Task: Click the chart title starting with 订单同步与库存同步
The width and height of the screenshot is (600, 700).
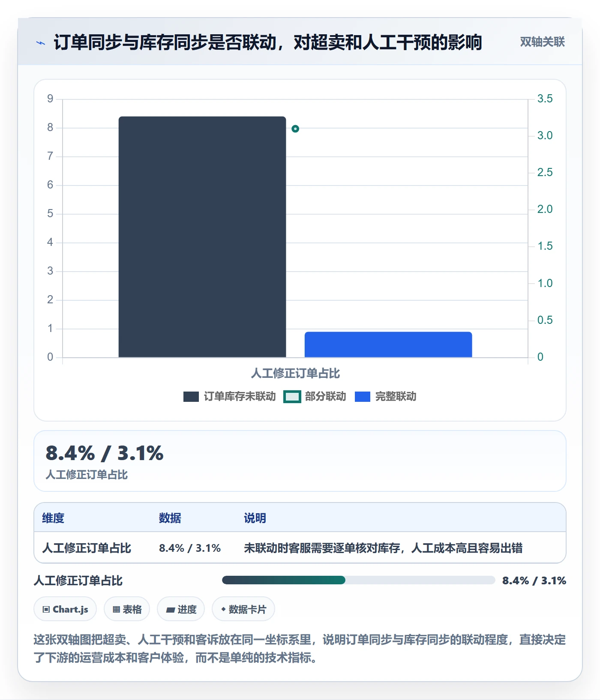Action: point(268,42)
